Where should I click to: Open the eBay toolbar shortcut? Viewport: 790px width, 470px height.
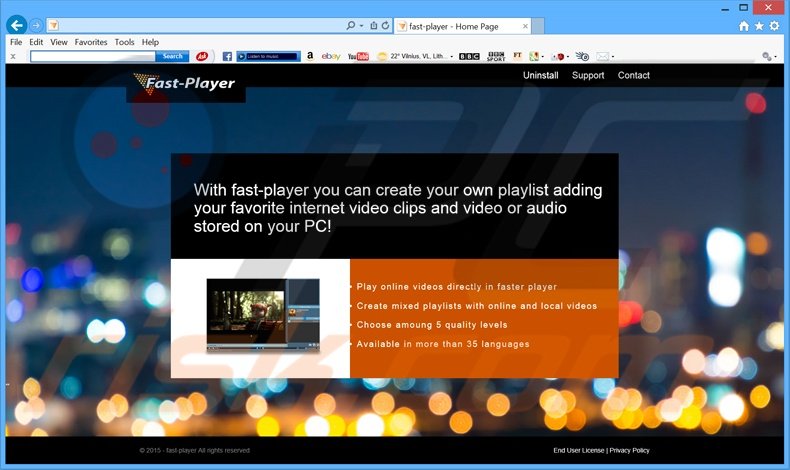click(331, 56)
